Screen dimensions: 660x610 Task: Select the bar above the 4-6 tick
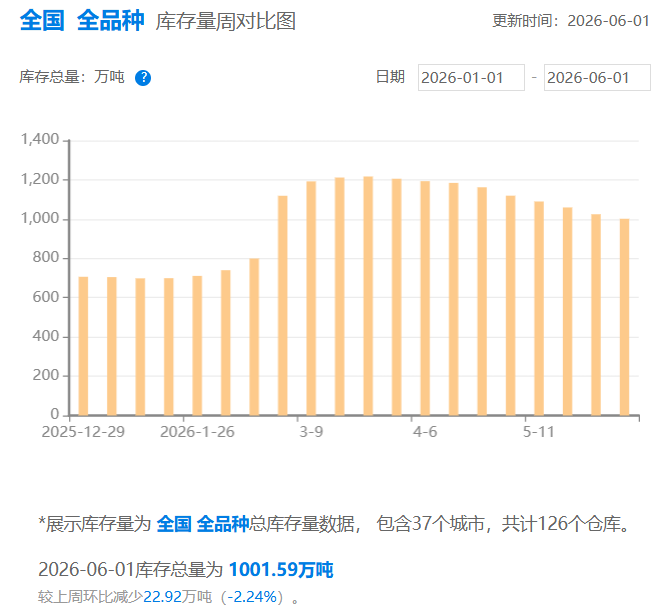coord(425,298)
